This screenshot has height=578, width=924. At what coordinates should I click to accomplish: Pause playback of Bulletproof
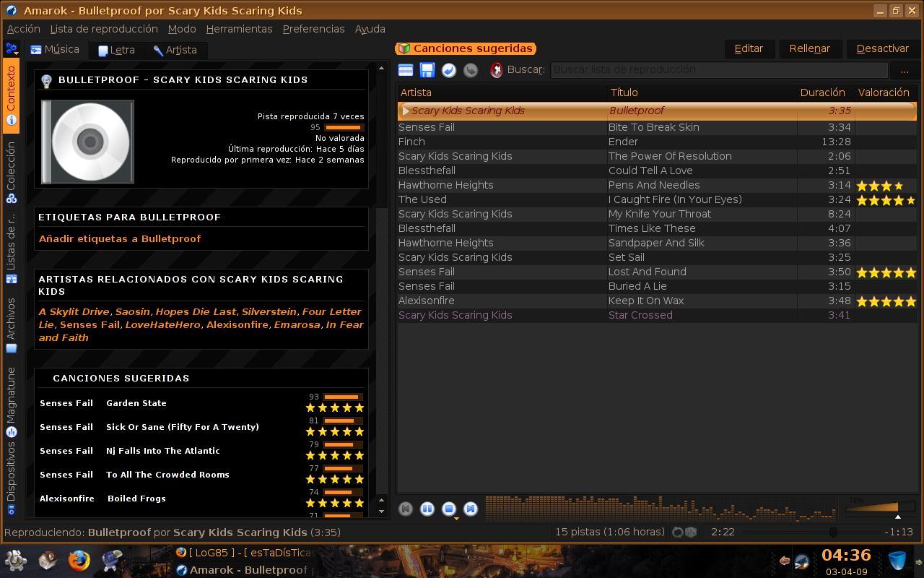click(x=427, y=509)
